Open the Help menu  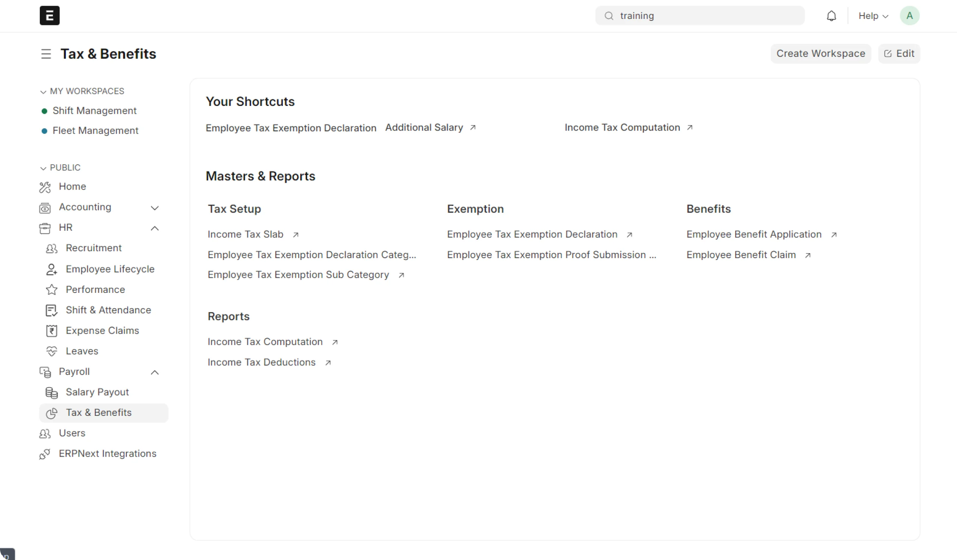tap(873, 16)
